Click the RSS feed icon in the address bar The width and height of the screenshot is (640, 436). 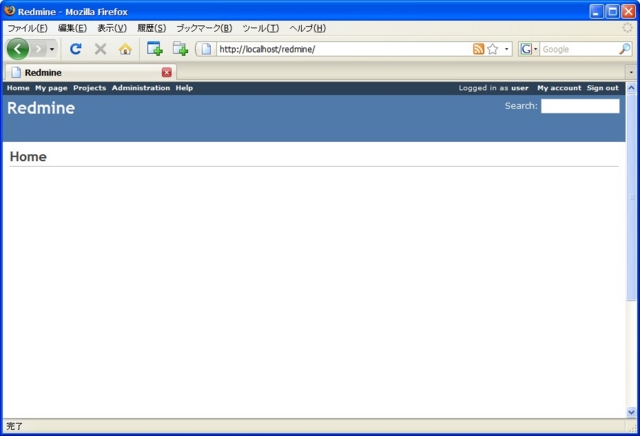click(478, 49)
